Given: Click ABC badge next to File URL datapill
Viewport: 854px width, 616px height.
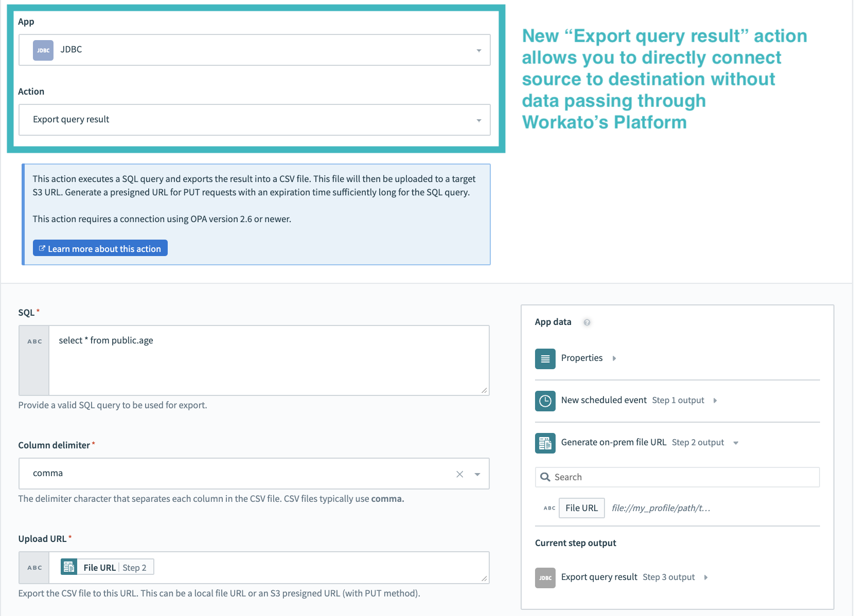Looking at the screenshot, I should point(549,508).
